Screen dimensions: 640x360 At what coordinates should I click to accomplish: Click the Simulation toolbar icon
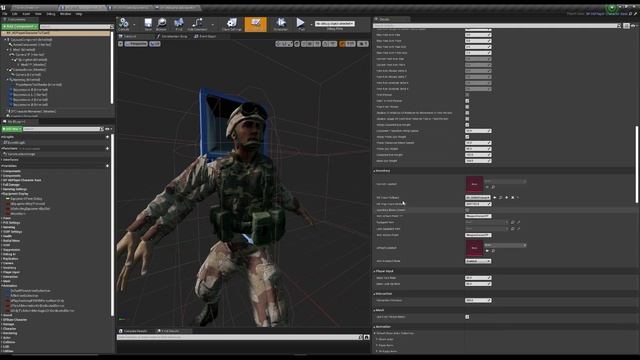(x=280, y=24)
